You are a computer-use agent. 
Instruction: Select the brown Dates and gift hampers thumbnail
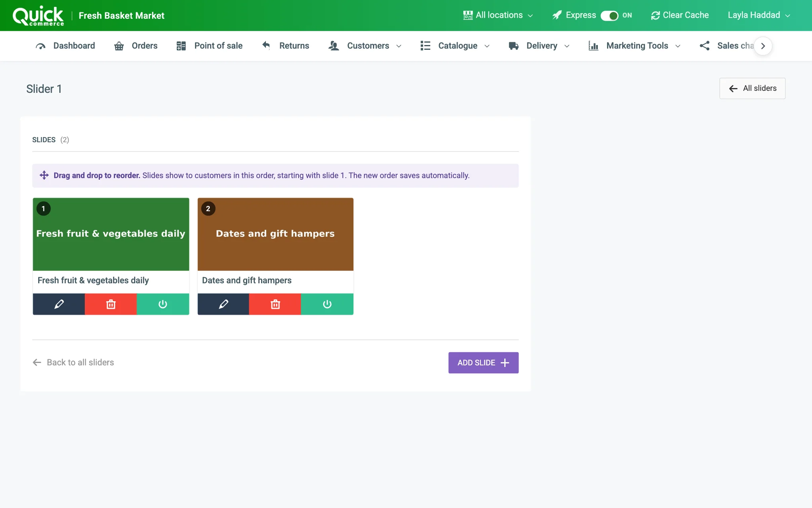pyautogui.click(x=275, y=234)
